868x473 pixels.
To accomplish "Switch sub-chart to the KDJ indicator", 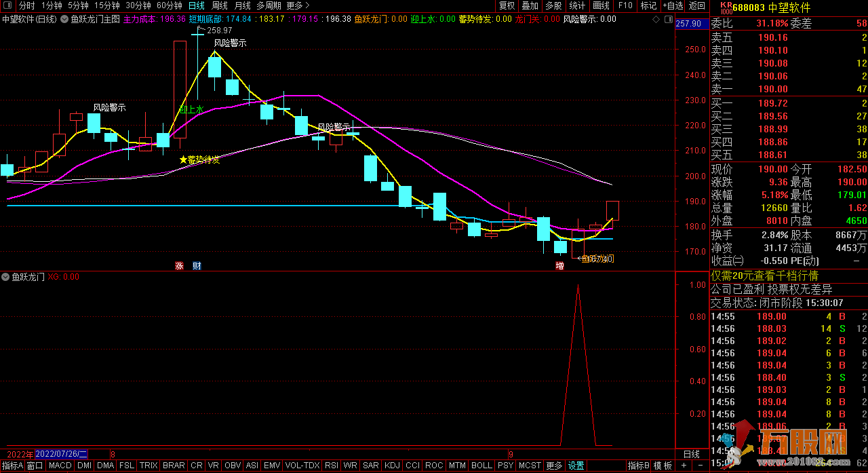I will click(392, 466).
